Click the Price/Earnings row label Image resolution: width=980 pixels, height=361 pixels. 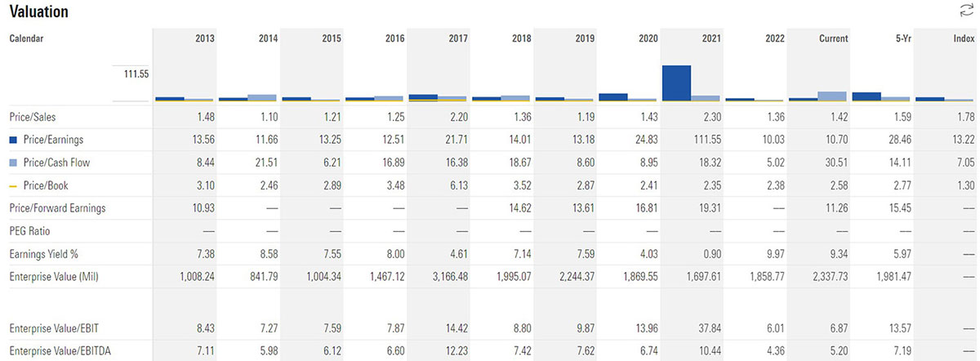[54, 140]
